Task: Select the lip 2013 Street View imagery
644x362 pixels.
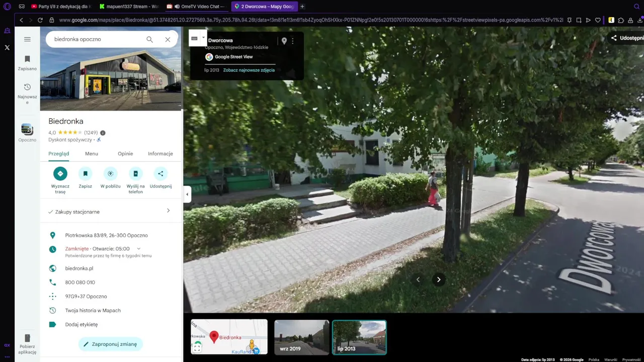Action: (x=359, y=337)
